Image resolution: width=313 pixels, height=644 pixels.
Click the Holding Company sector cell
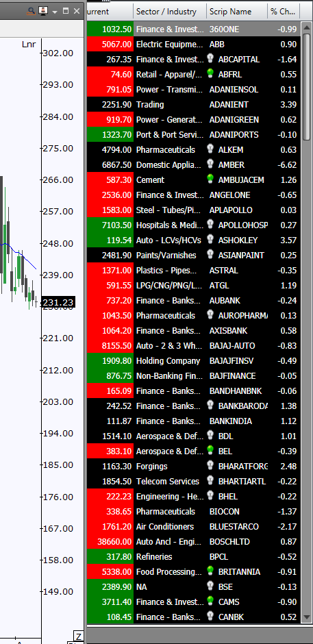170,360
